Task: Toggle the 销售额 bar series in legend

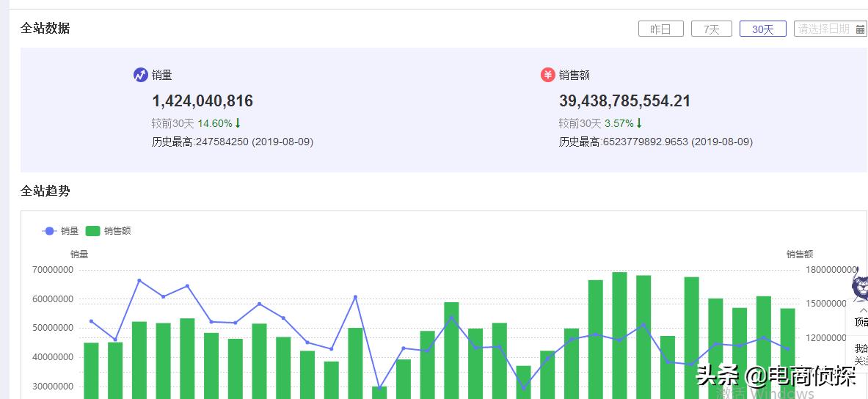Action: tap(108, 231)
